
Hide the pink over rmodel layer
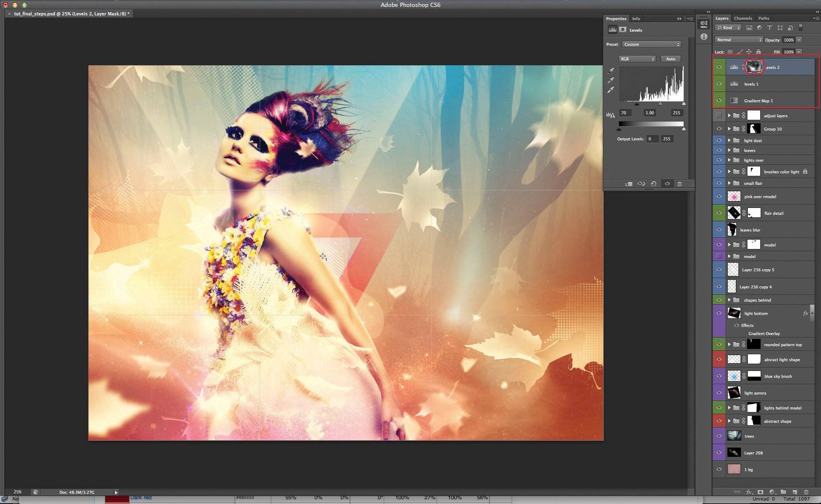coord(719,196)
